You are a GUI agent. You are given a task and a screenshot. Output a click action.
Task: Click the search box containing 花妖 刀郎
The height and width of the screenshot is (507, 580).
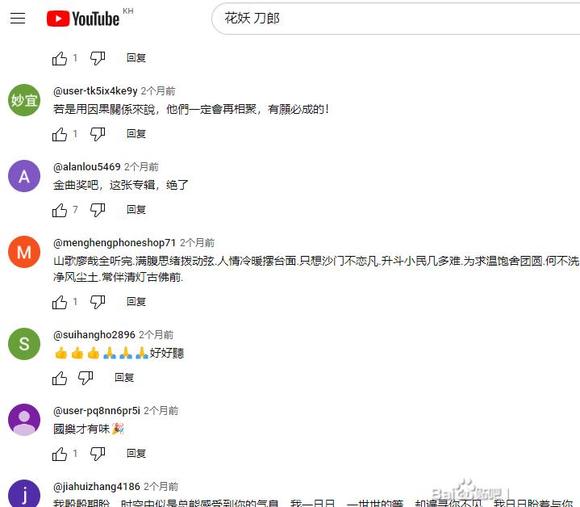[396, 18]
